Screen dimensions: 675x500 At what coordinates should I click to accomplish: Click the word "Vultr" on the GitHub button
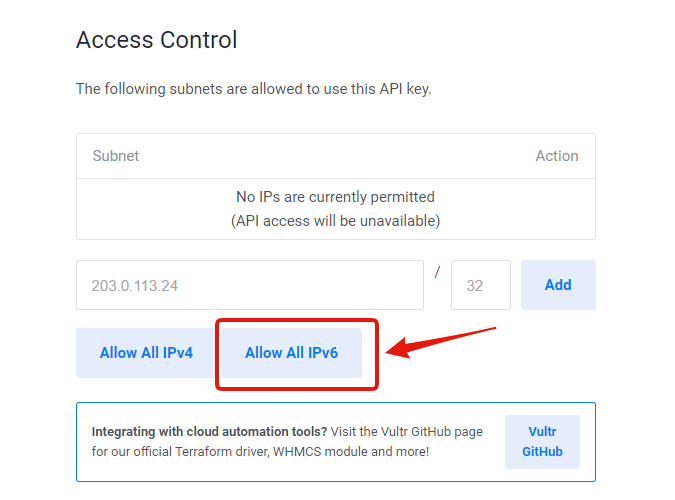pyautogui.click(x=542, y=432)
